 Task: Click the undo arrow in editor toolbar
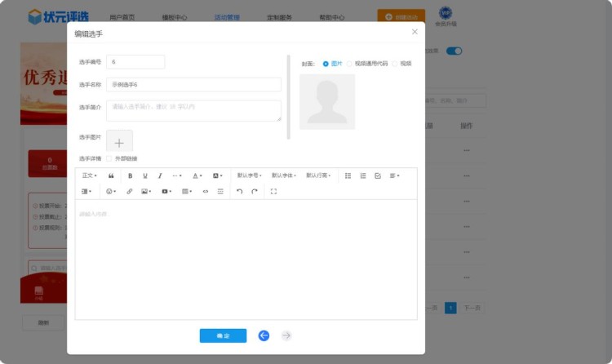tap(239, 191)
